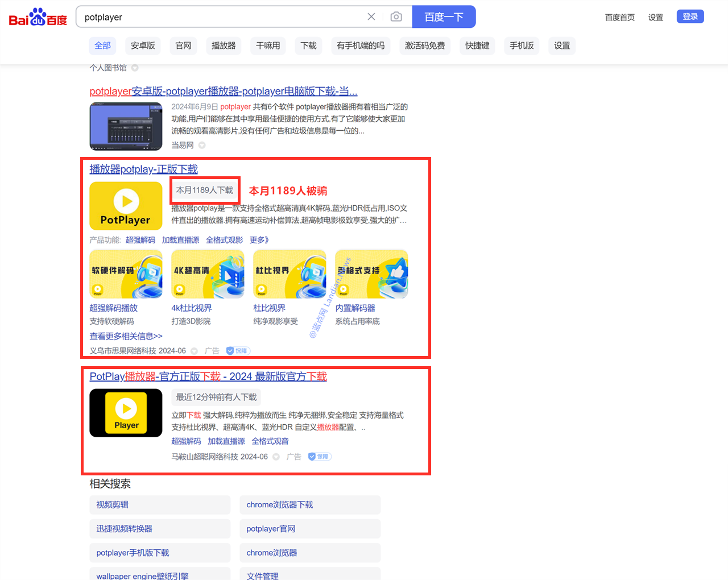728x580 pixels.
Task: Select the 干嘛用 filter tab
Action: pos(268,45)
